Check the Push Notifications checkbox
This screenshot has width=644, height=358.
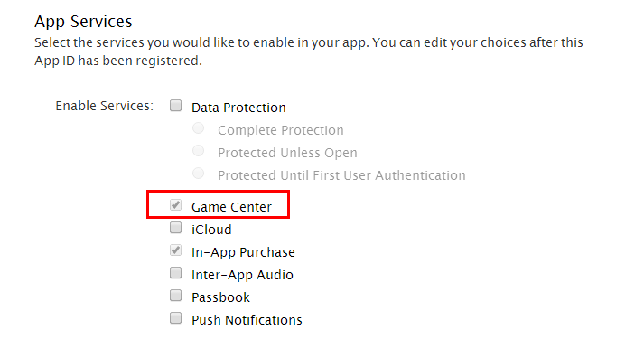point(176,317)
